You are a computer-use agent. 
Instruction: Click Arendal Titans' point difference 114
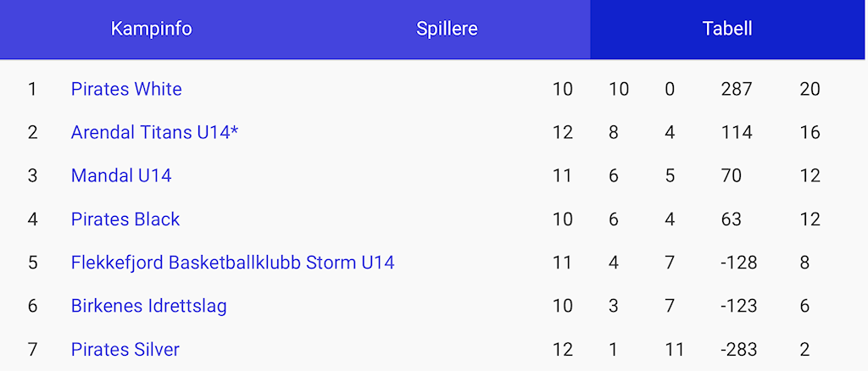(736, 132)
